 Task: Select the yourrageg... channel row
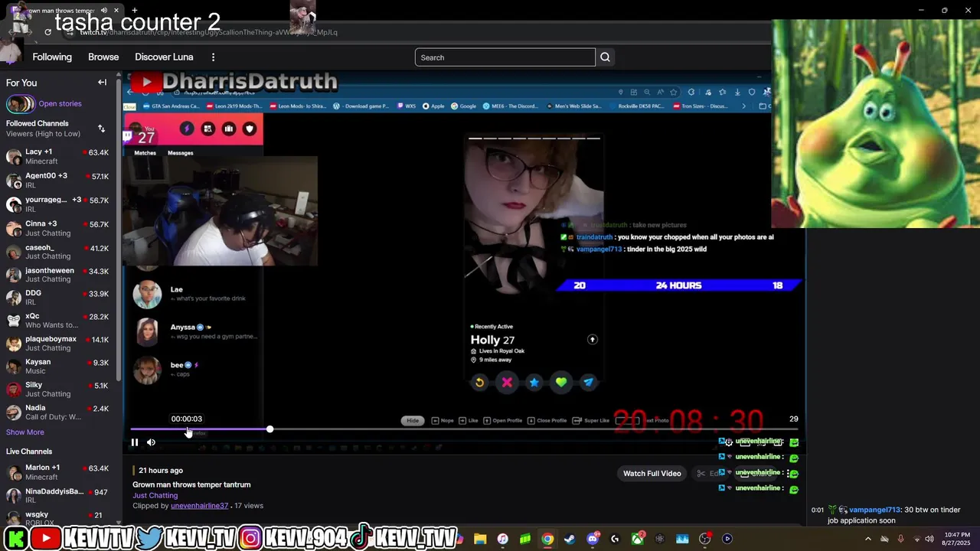[x=57, y=204]
